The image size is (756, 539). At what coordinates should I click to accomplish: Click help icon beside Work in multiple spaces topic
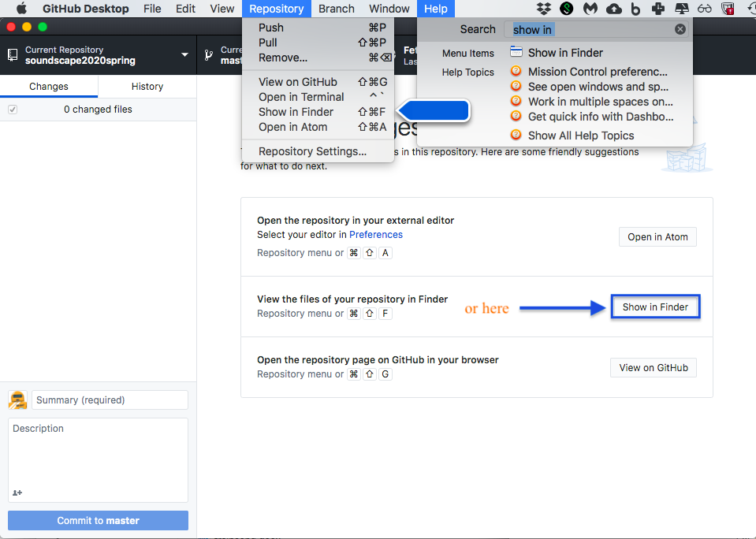point(516,101)
